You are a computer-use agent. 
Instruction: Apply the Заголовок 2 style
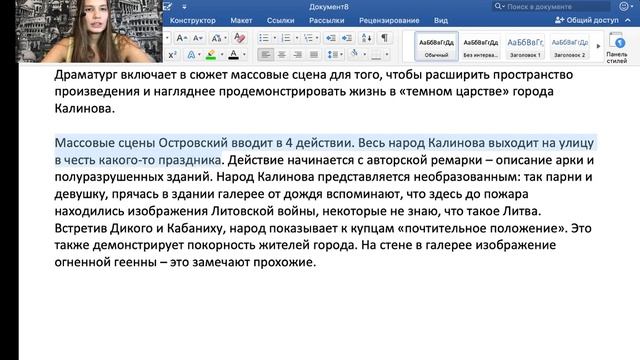[x=569, y=47]
